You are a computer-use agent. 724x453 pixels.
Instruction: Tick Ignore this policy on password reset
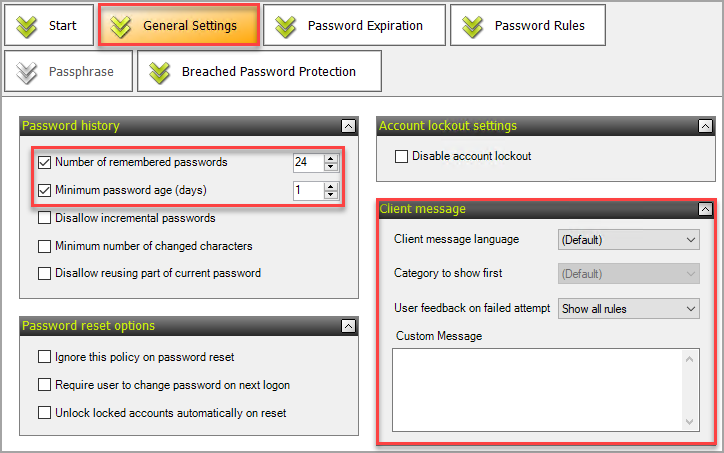click(x=44, y=356)
